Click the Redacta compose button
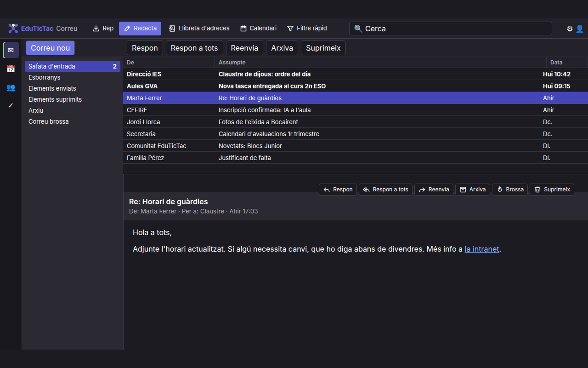Image resolution: width=588 pixels, height=368 pixels. [140, 29]
